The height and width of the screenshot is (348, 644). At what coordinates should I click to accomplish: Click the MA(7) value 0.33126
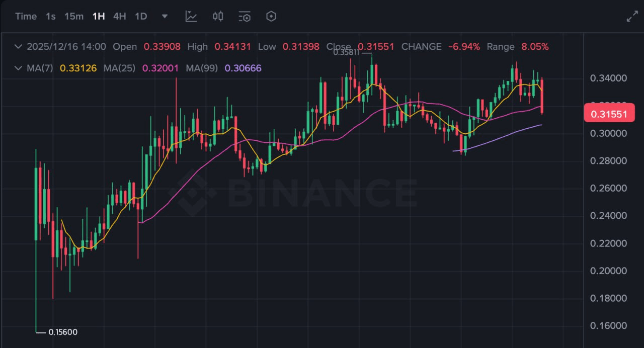click(x=78, y=68)
